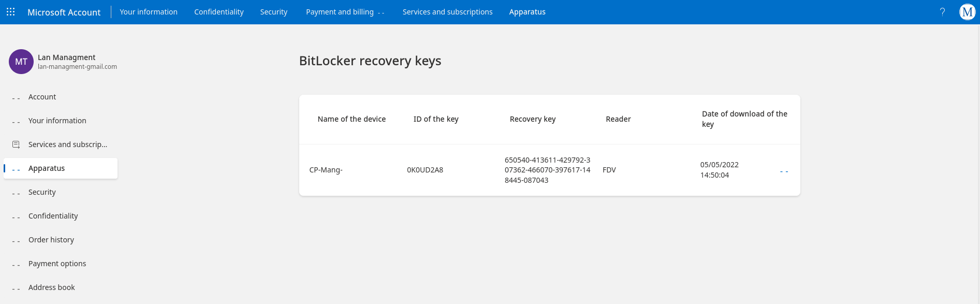Click the BitLocker recovery keys heading
Viewport: 980px width, 304px height.
(x=370, y=61)
